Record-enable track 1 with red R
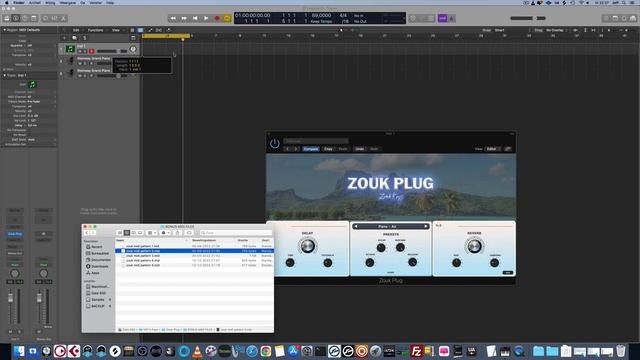640x360 pixels. click(91, 51)
